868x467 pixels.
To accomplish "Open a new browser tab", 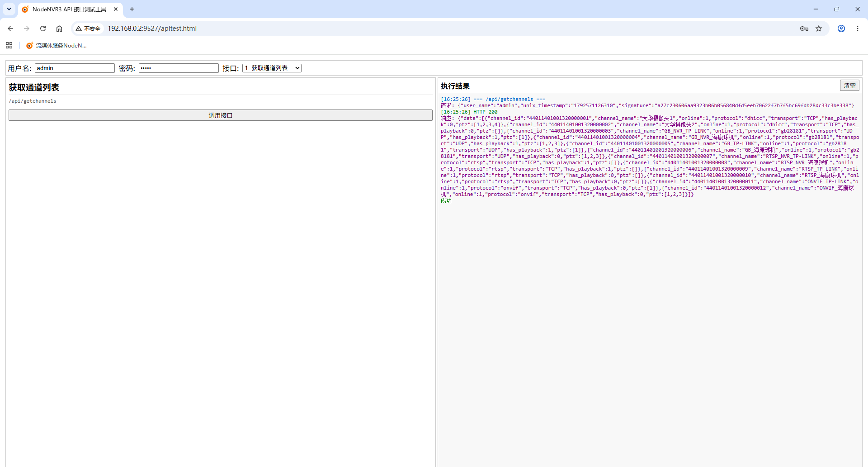I will tap(132, 9).
